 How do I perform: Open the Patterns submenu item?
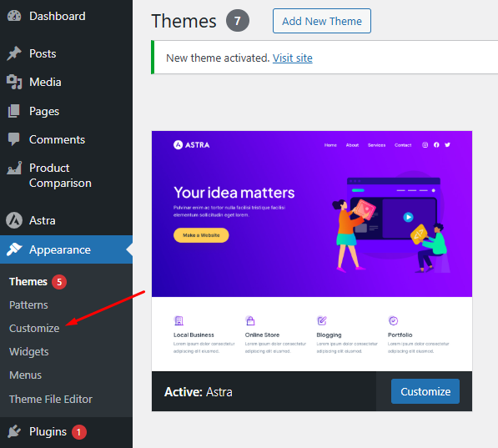click(28, 305)
